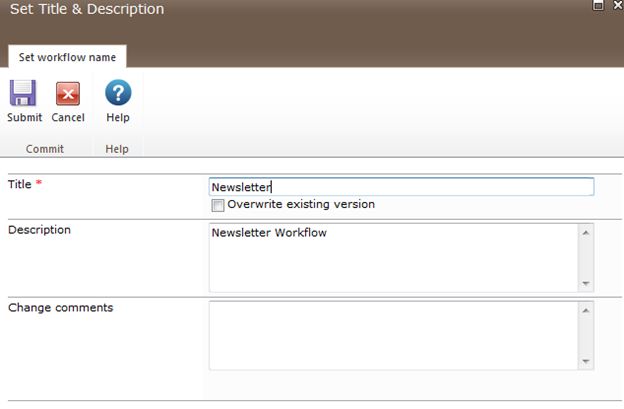Select the Set workflow name tab
Image resolution: width=624 pixels, height=409 pixels.
pos(67,57)
